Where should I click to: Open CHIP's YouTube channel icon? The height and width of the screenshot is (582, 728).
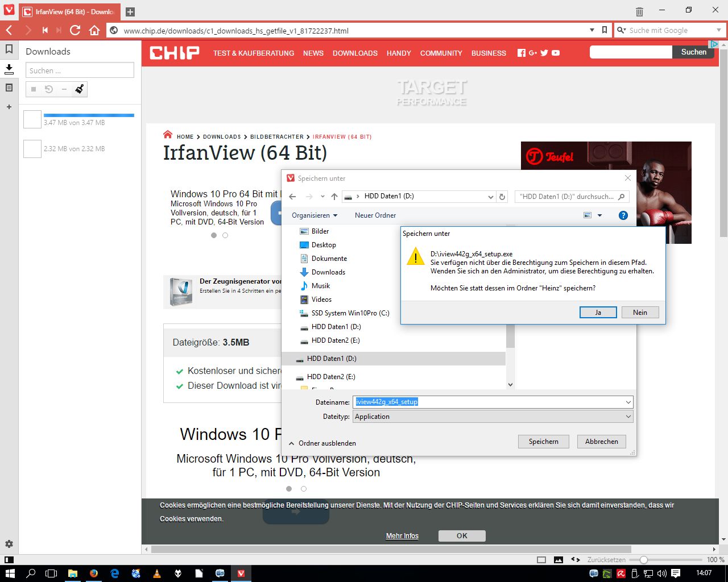coord(556,53)
